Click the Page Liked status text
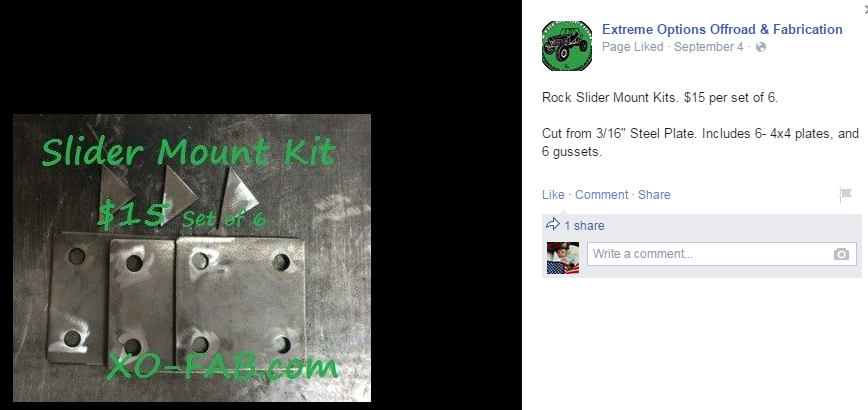 (632, 47)
